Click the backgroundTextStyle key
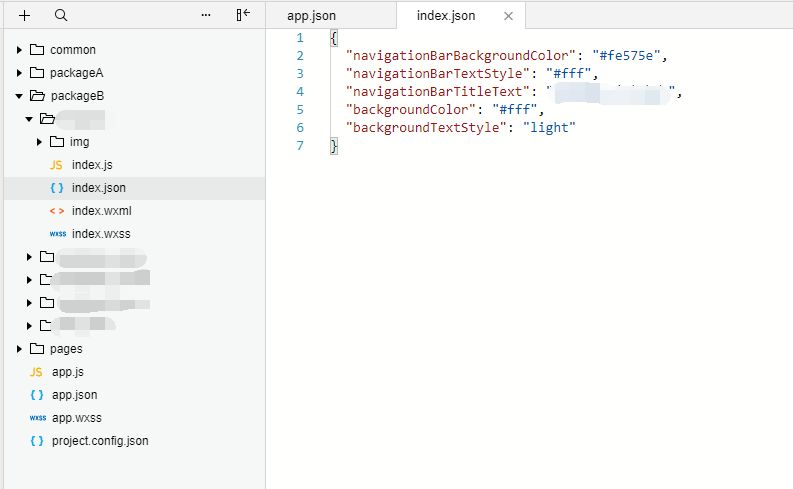Viewport: 793px width, 489px height. pyautogui.click(x=426, y=127)
